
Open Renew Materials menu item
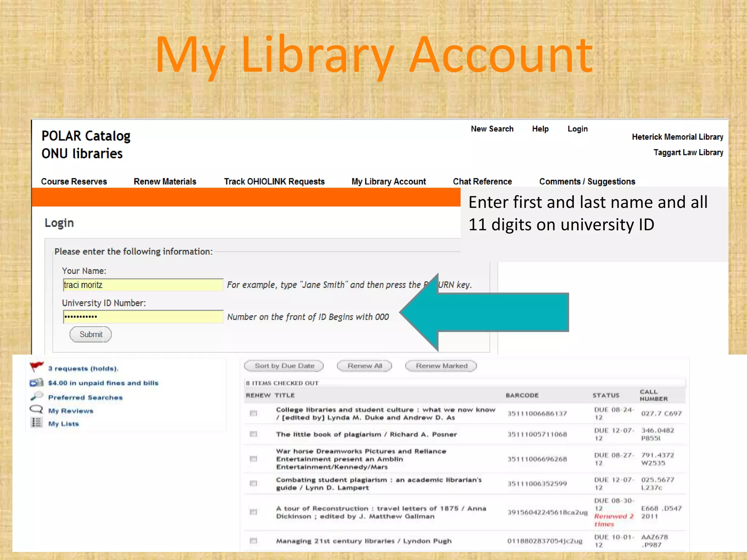tap(165, 182)
